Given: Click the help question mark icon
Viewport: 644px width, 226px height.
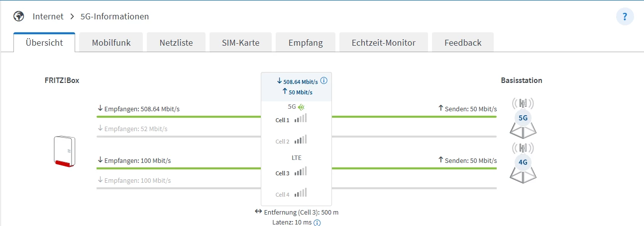Looking at the screenshot, I should pos(625,17).
